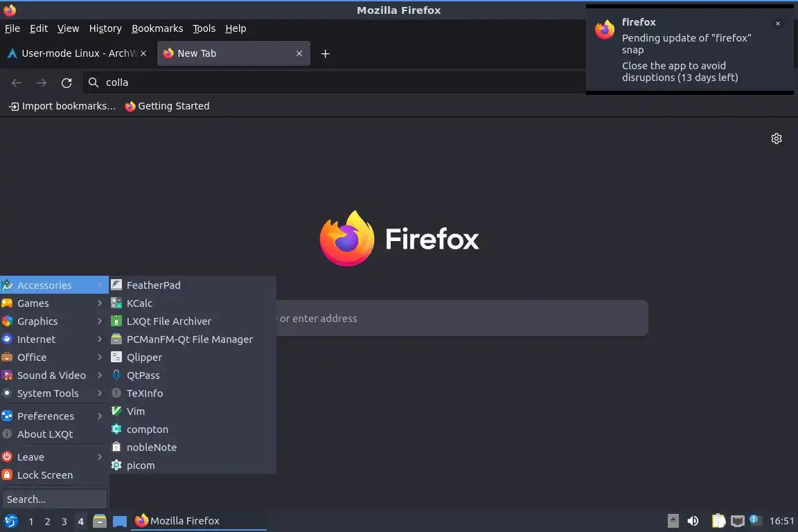Image resolution: width=798 pixels, height=532 pixels.
Task: Switch to desktop workspace 4
Action: tap(80, 522)
